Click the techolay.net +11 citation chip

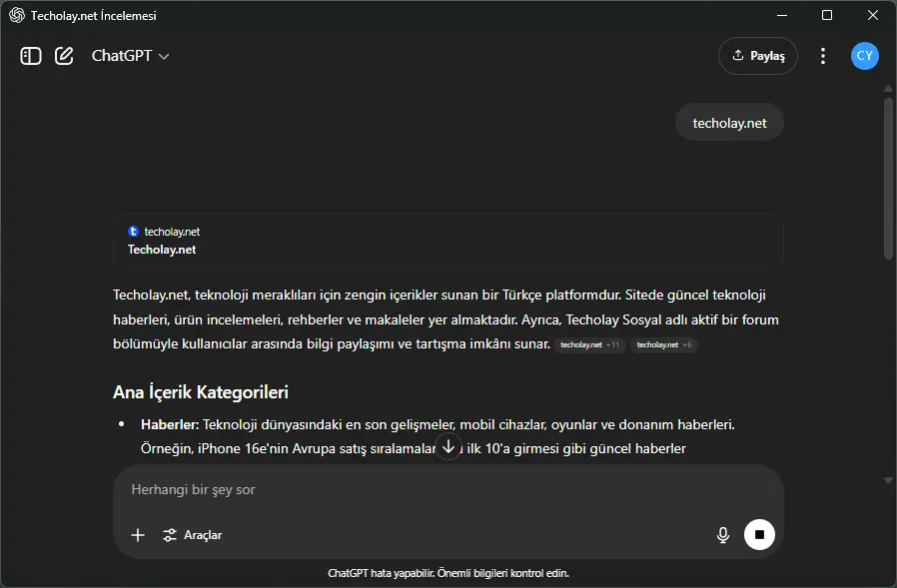(589, 344)
